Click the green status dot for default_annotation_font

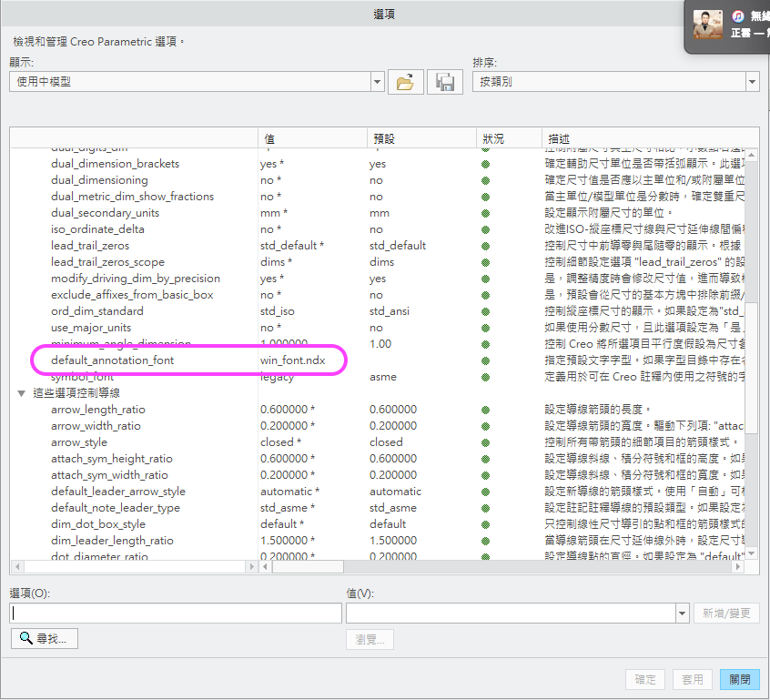pos(486,360)
